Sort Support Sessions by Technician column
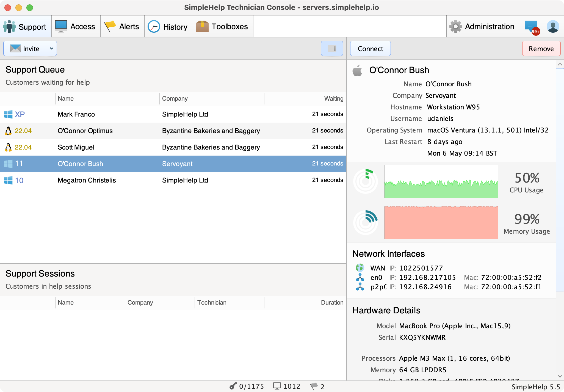This screenshot has width=564, height=392. coord(229,303)
